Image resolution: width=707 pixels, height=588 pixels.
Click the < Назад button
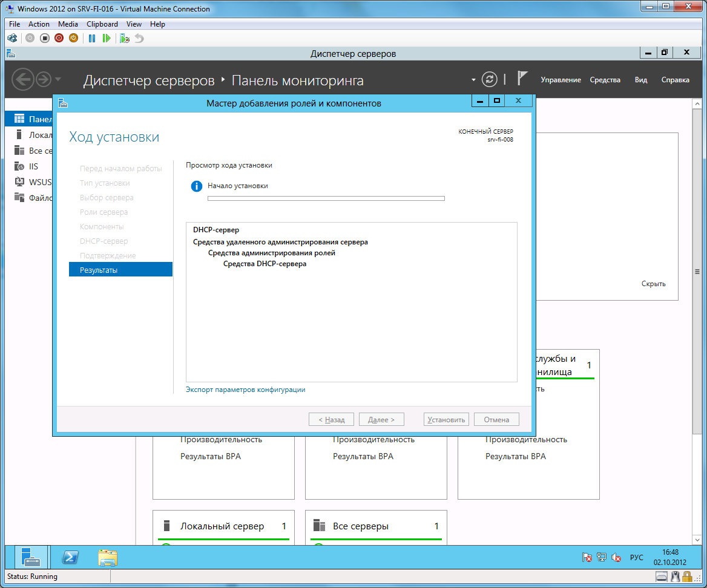pyautogui.click(x=332, y=419)
